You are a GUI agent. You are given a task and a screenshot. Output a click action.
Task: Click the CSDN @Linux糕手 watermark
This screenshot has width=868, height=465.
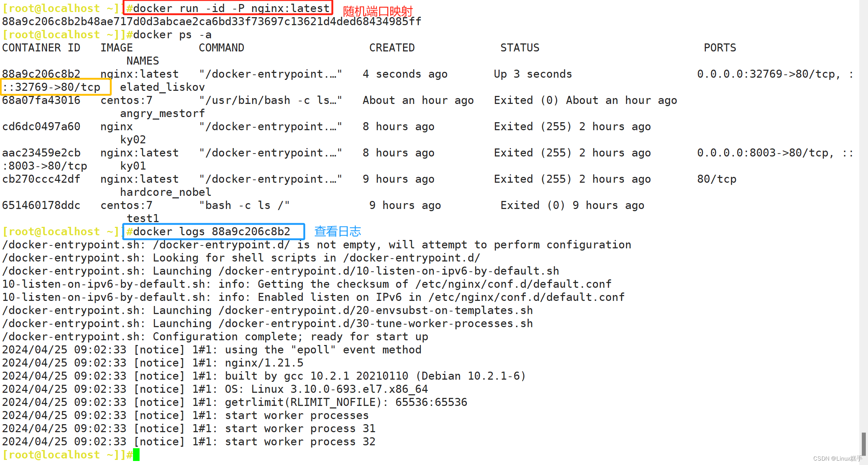pos(838,458)
